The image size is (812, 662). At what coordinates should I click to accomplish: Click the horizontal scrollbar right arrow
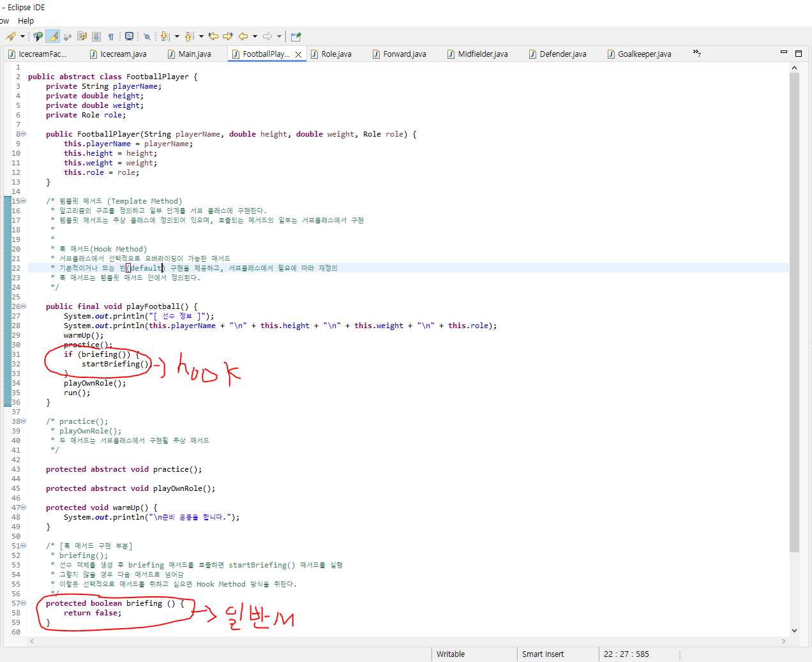click(784, 641)
